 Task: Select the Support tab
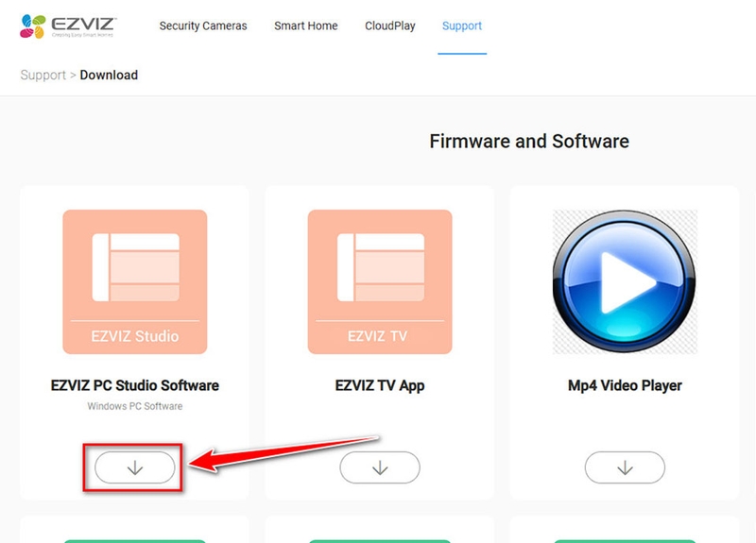point(462,26)
